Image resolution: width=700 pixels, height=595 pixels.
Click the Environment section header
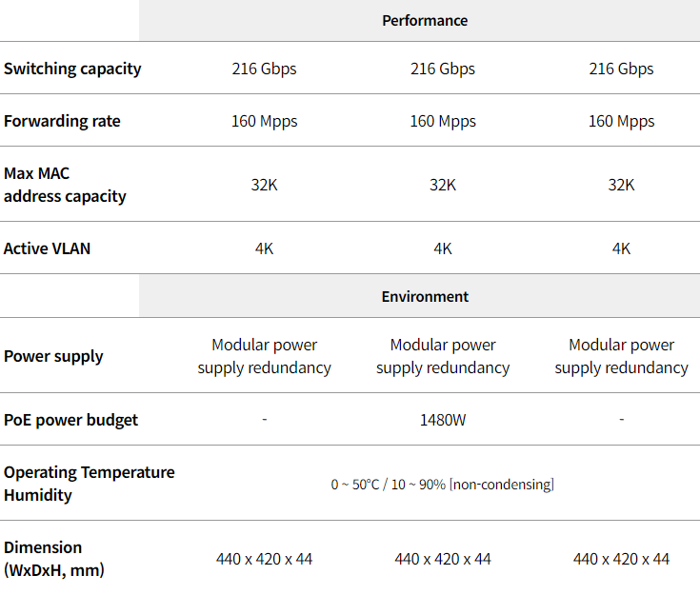425,296
